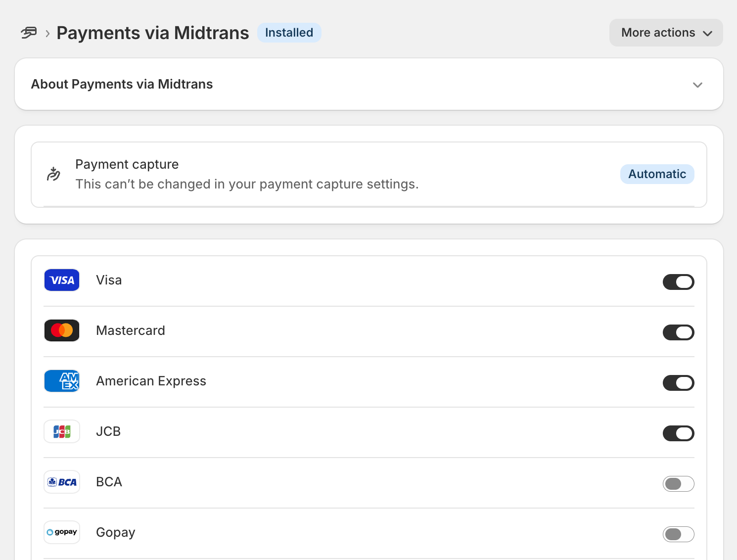737x560 pixels.
Task: Click the BCA bank logo icon
Action: [x=62, y=482]
